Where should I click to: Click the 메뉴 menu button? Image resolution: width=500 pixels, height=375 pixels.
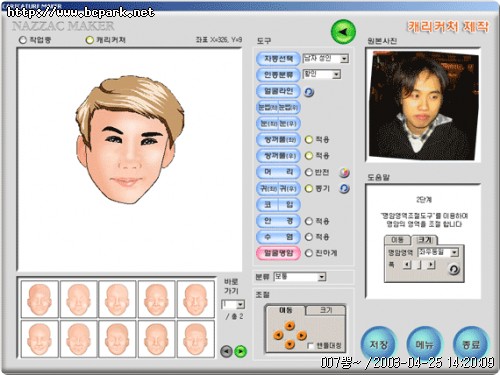click(x=425, y=344)
